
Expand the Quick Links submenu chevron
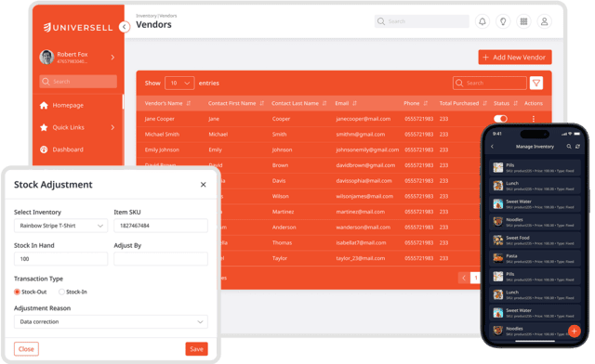[x=112, y=127]
